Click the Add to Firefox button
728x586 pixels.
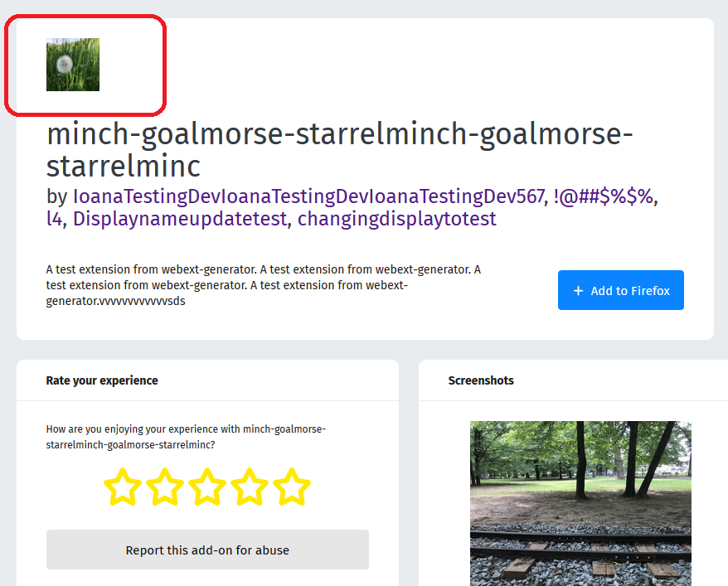621,290
